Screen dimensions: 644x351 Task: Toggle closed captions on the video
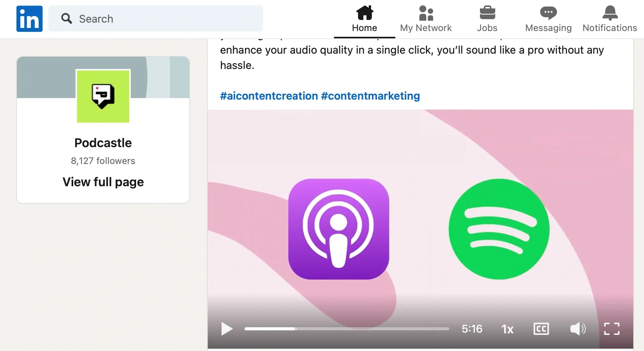tap(541, 329)
